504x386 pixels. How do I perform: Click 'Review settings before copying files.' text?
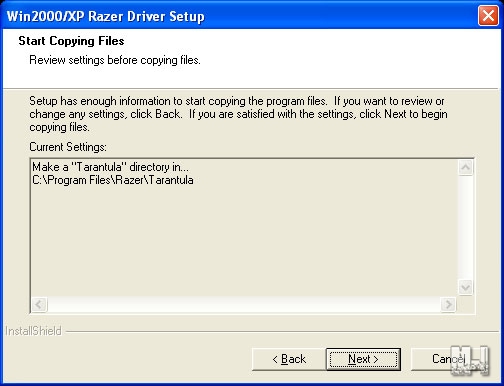(115, 60)
